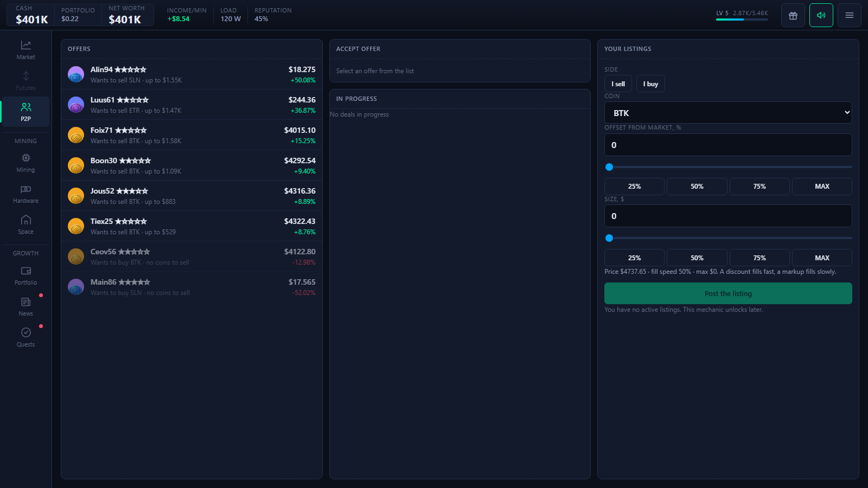Adjust the size slider

(x=728, y=238)
